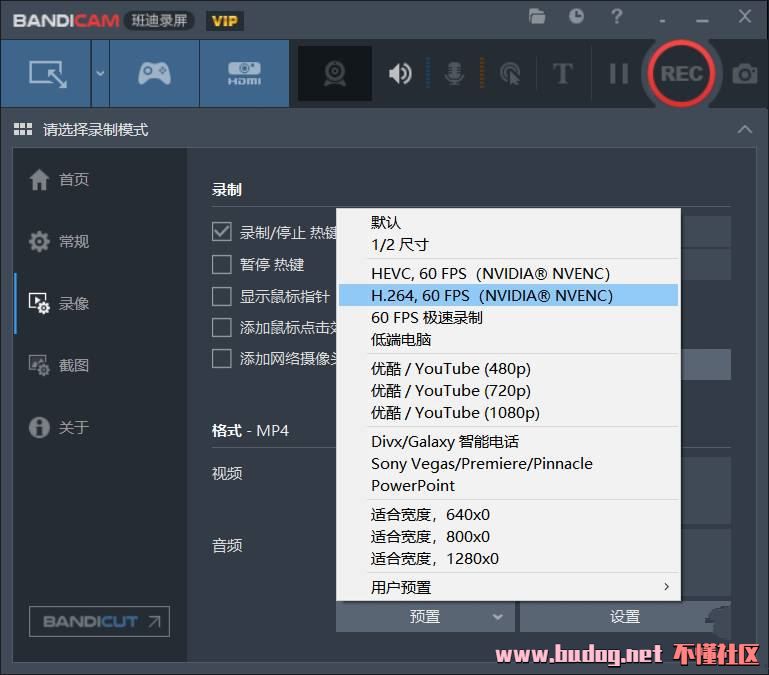Go to 首页 home section

coord(59,180)
